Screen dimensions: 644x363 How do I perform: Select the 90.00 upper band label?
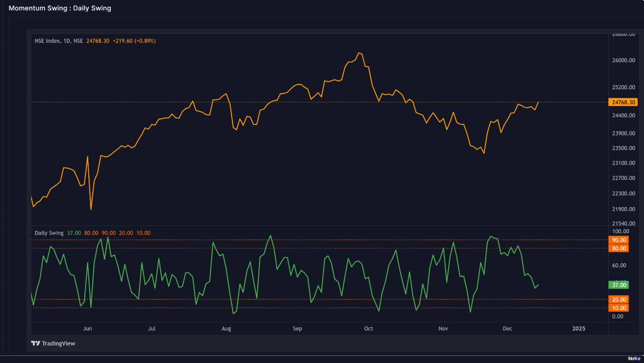coord(619,240)
